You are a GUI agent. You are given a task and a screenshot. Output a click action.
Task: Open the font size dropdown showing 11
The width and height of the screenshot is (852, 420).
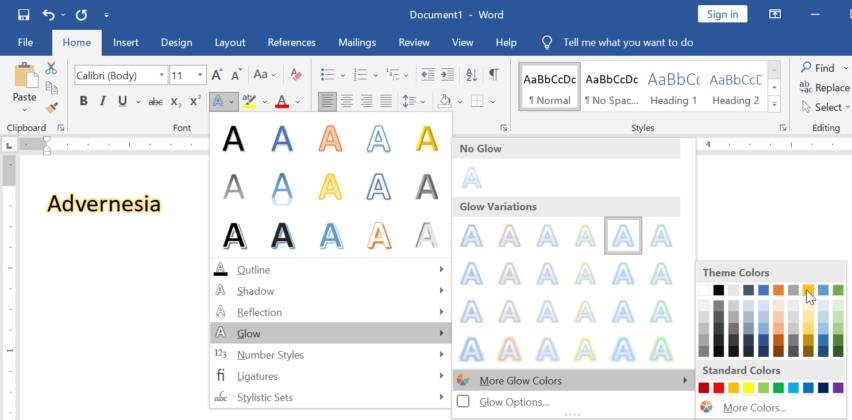pyautogui.click(x=201, y=75)
